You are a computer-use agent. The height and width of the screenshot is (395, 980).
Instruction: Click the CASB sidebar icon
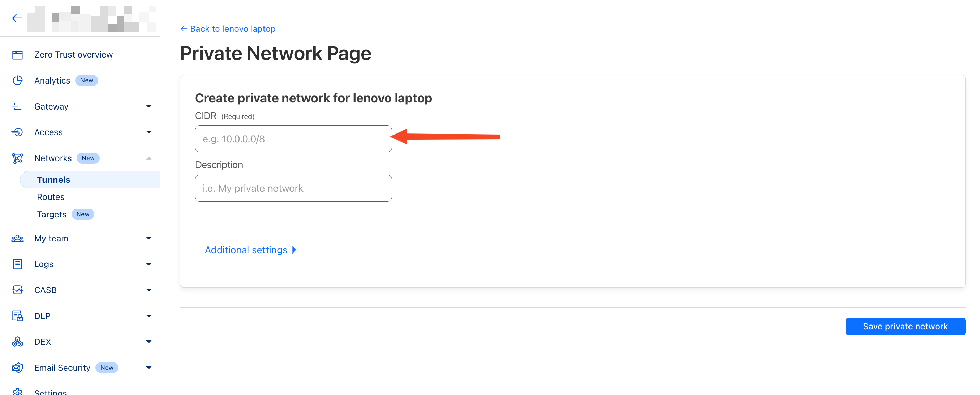[17, 290]
